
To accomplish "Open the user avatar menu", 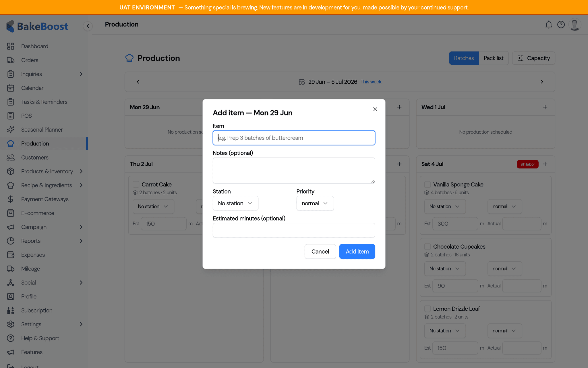I will pos(575,25).
